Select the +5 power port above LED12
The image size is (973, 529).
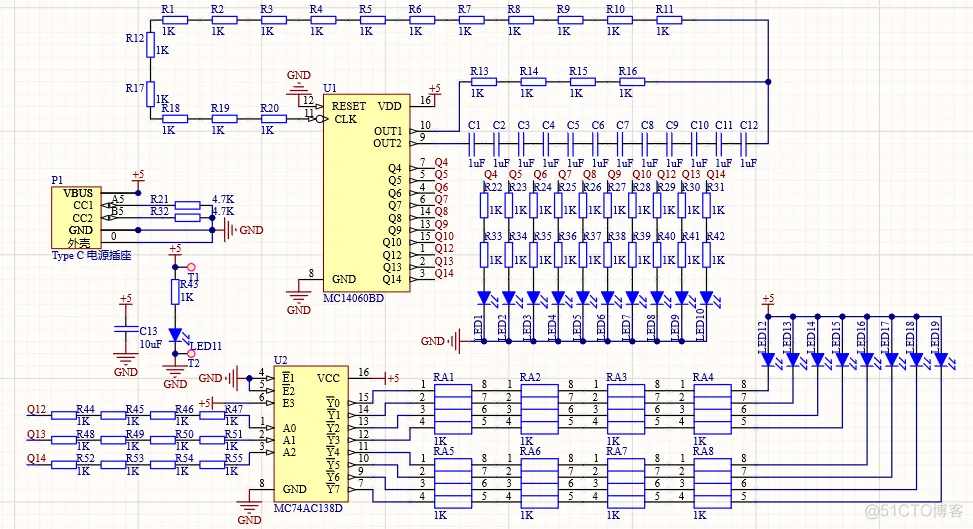(768, 302)
